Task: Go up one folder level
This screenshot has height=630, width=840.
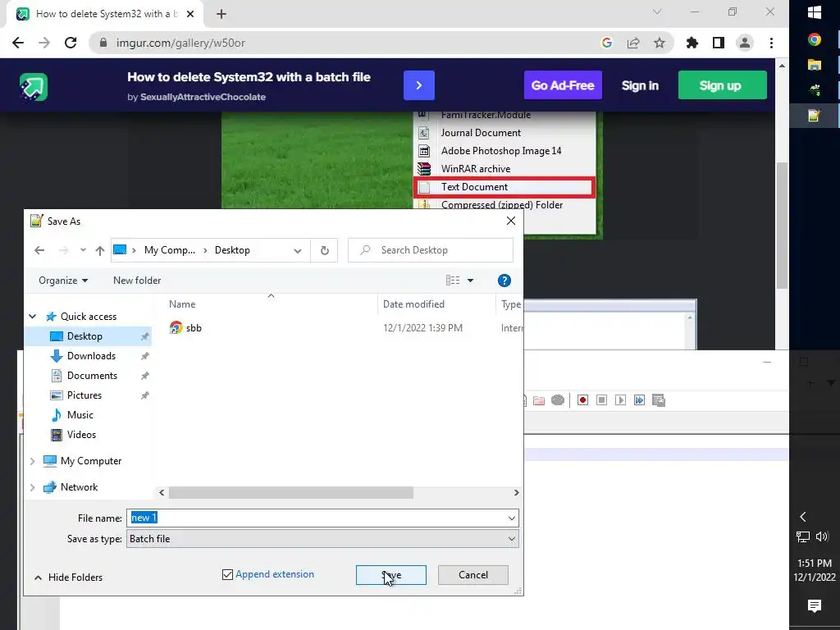Action: (99, 250)
